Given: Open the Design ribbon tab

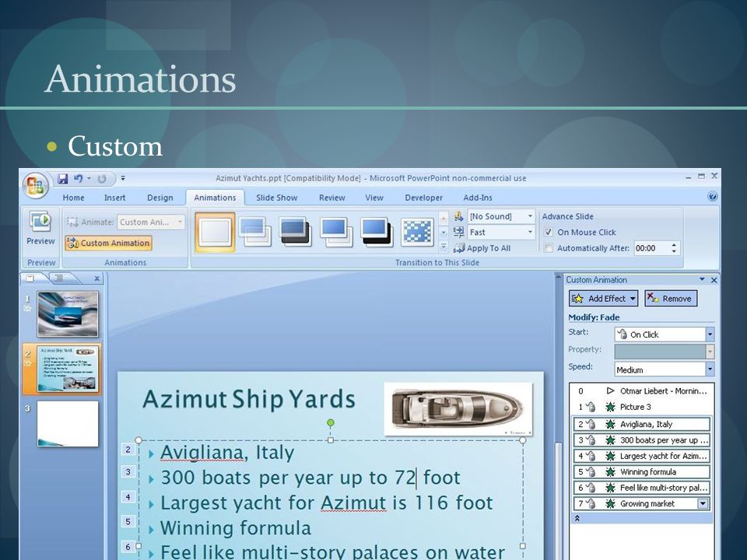Looking at the screenshot, I should [x=160, y=198].
